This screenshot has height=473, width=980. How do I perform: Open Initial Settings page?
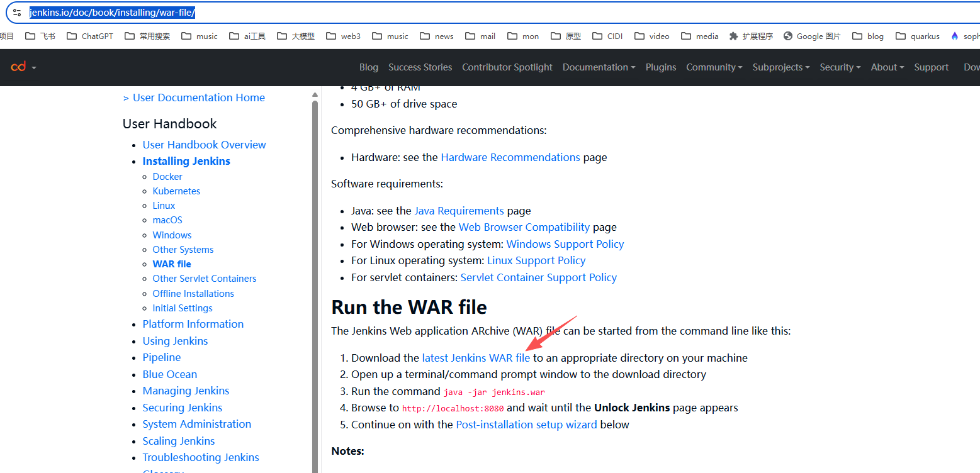click(x=183, y=308)
